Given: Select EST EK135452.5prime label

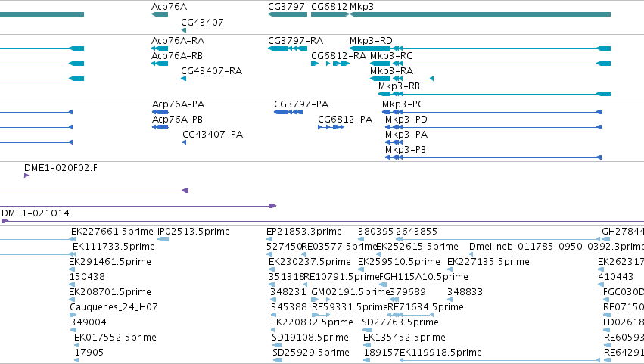Looking at the screenshot, I should pyautogui.click(x=404, y=338).
